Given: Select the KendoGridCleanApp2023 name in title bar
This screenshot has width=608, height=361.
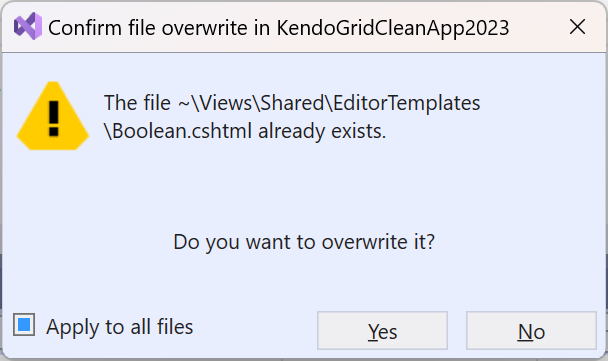Looking at the screenshot, I should 393,28.
